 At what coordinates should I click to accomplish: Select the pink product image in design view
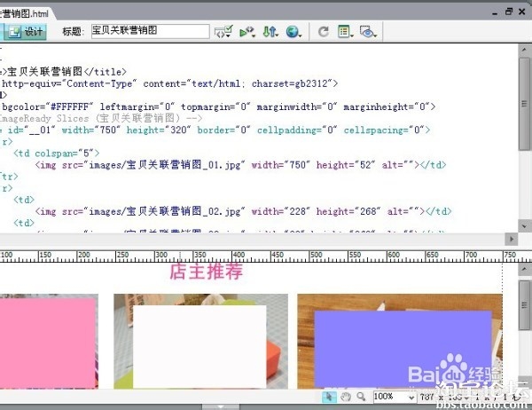tap(49, 342)
